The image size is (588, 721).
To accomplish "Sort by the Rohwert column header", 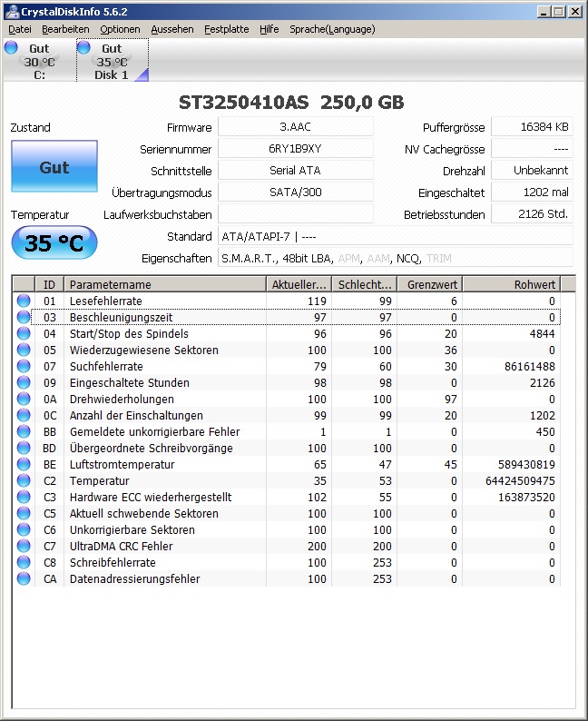I will pyautogui.click(x=512, y=284).
